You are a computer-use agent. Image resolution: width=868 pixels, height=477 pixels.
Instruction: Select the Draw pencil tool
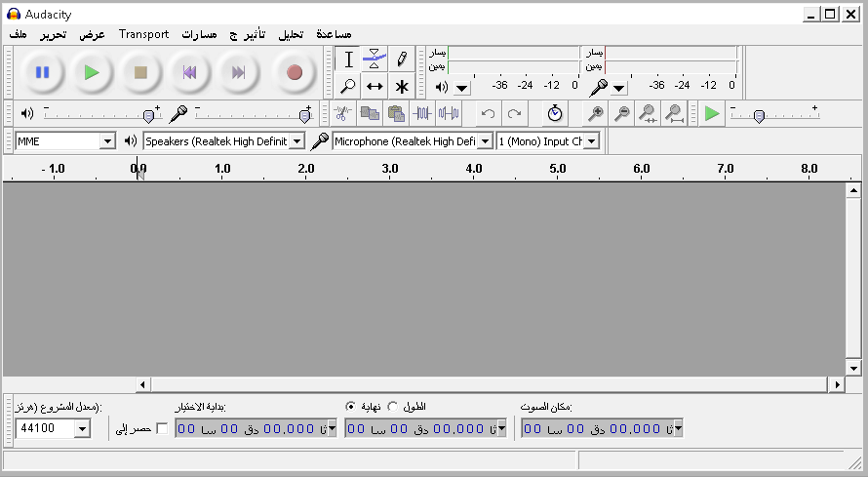point(402,60)
